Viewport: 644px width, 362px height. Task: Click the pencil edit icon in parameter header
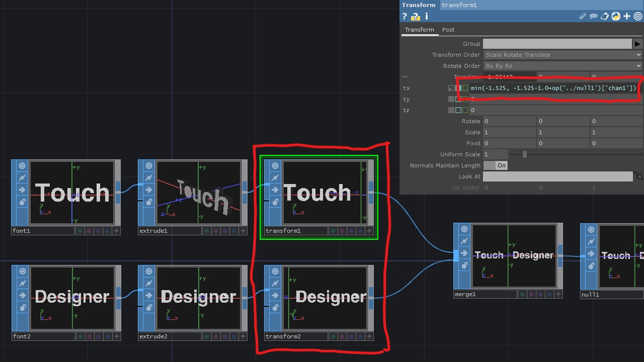(583, 17)
